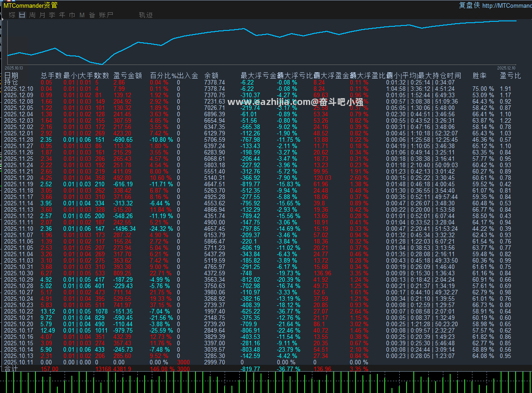Click the 出入金 column header
532x393 pixels.
pos(188,75)
